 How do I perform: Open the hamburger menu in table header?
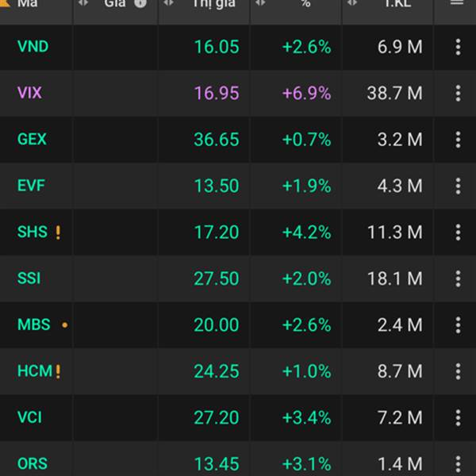tap(457, 3)
